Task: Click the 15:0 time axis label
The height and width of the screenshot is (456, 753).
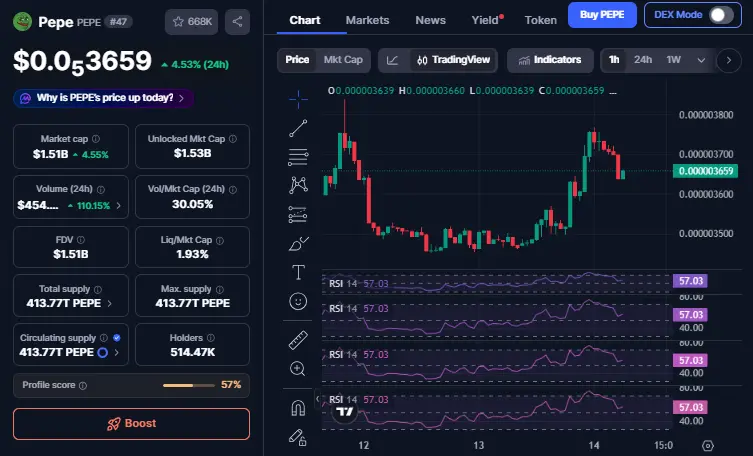Action: coord(663,445)
